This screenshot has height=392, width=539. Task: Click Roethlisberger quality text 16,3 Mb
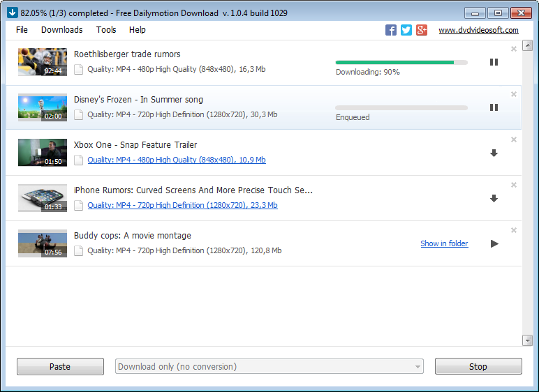pos(177,69)
